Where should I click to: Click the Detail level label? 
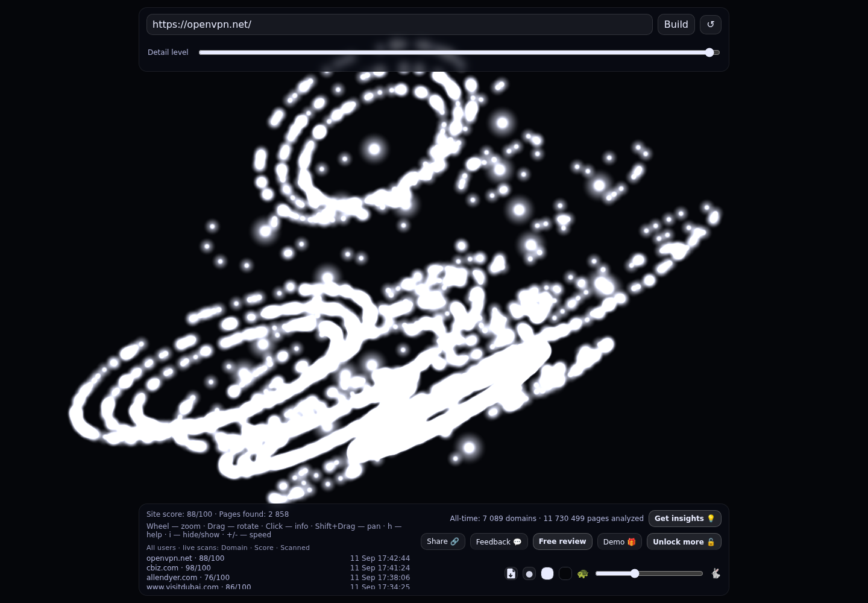click(168, 52)
